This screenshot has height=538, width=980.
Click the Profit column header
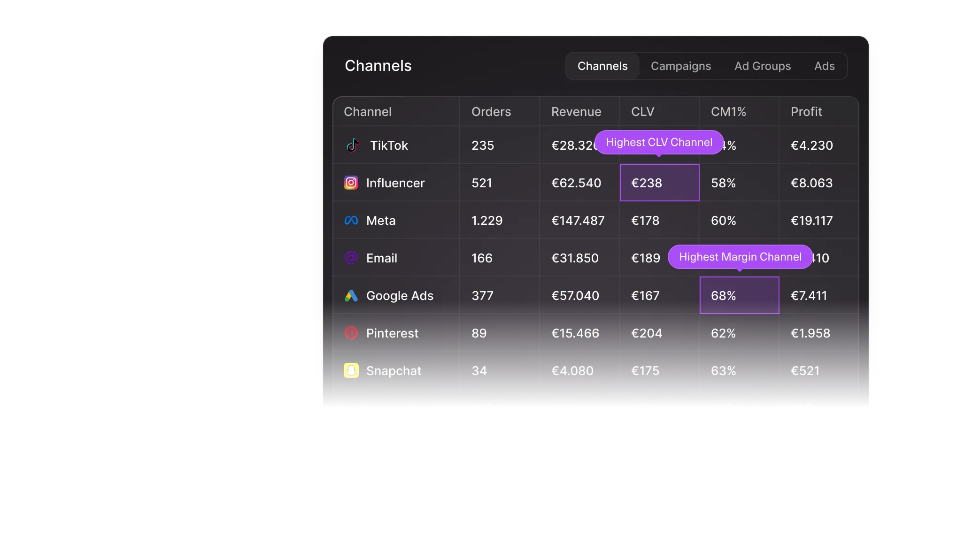coord(806,112)
